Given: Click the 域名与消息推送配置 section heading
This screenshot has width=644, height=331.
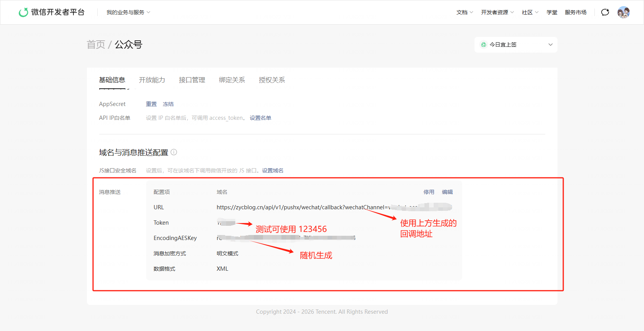Looking at the screenshot, I should click(133, 152).
